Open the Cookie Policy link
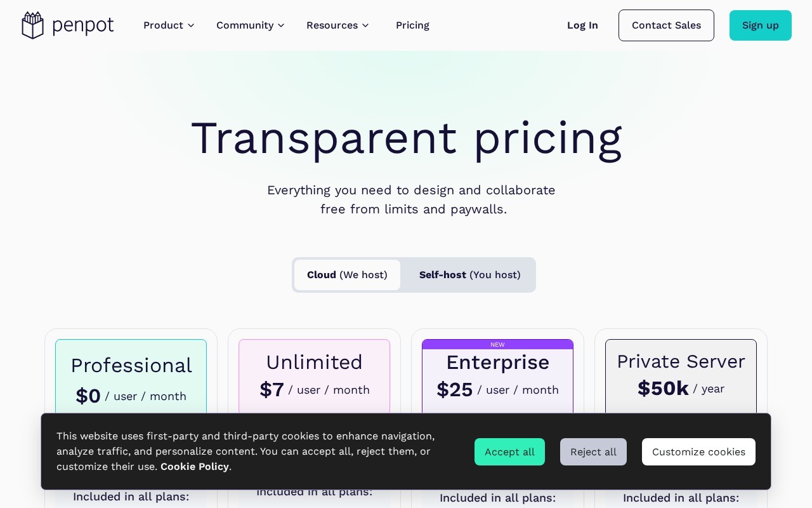The height and width of the screenshot is (508, 812). click(195, 467)
